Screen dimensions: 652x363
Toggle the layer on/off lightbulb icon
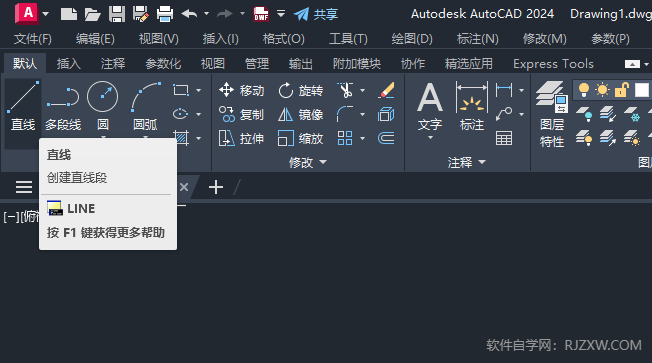[584, 90]
